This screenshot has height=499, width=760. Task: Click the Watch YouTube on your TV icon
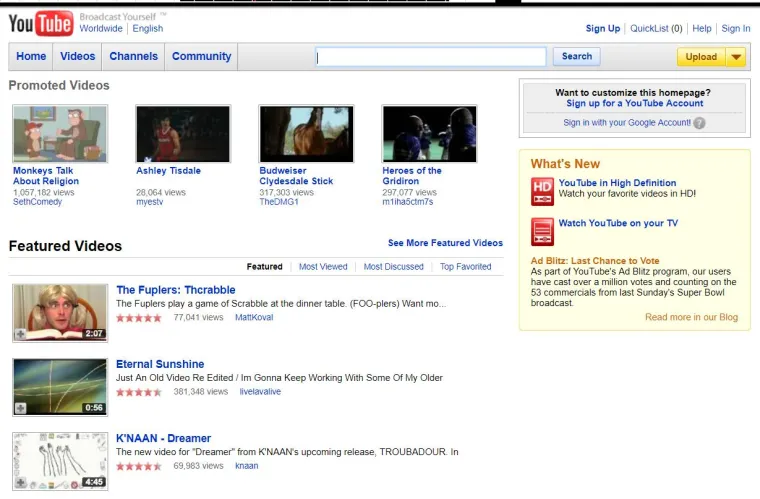(542, 231)
